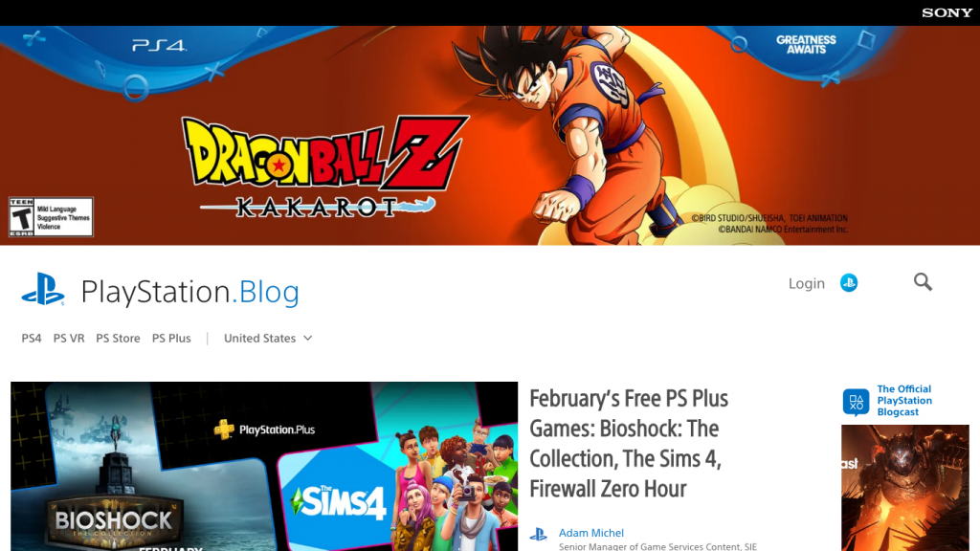Click the SONY logo in top bar
The width and height of the screenshot is (980, 551).
(x=947, y=12)
